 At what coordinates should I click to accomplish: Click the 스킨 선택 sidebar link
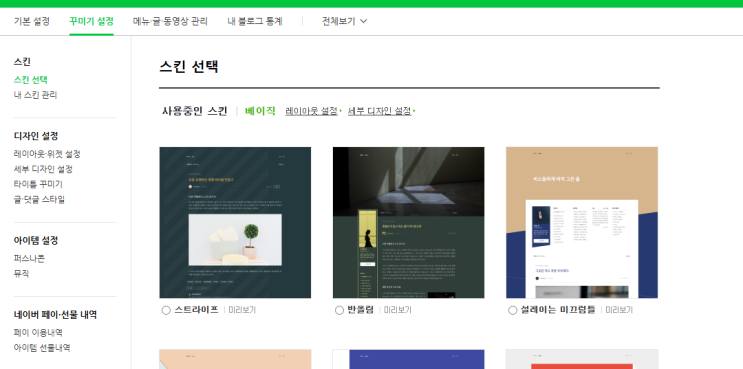[x=31, y=80]
